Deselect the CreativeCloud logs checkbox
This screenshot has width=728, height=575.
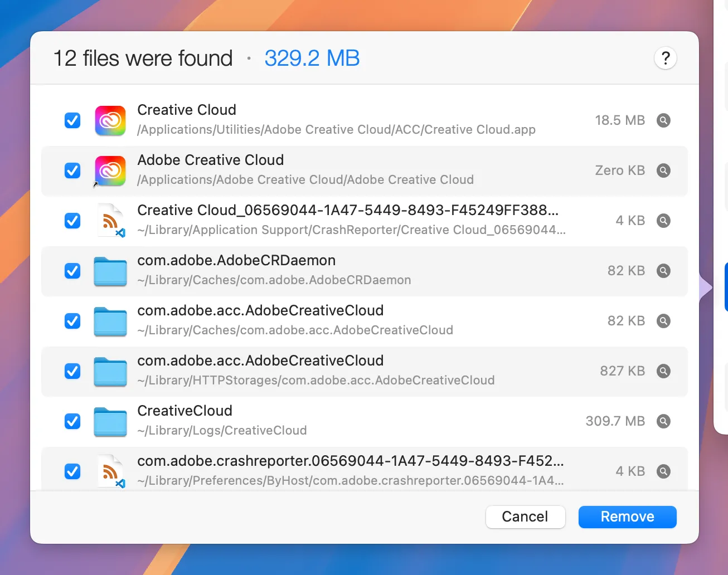pos(72,421)
